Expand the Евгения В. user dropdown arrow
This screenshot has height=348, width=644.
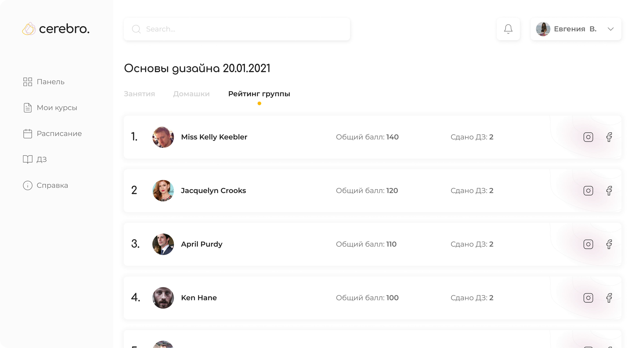point(610,29)
